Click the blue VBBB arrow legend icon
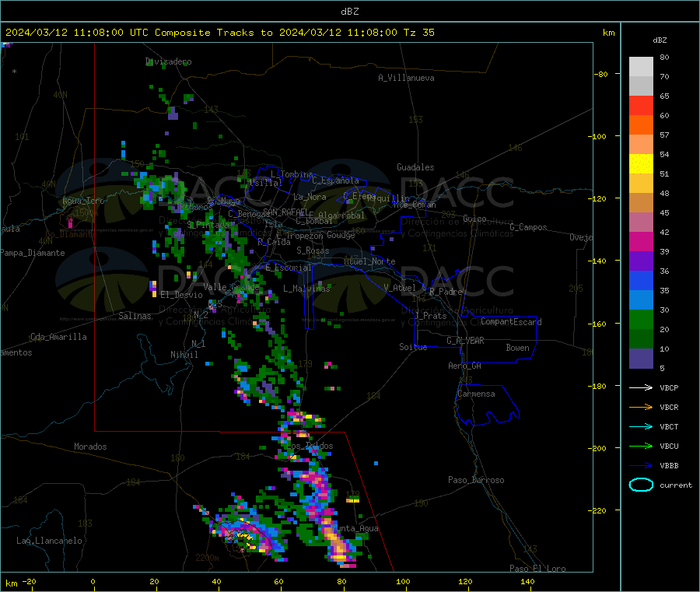The width and height of the screenshot is (700, 592). click(x=641, y=465)
